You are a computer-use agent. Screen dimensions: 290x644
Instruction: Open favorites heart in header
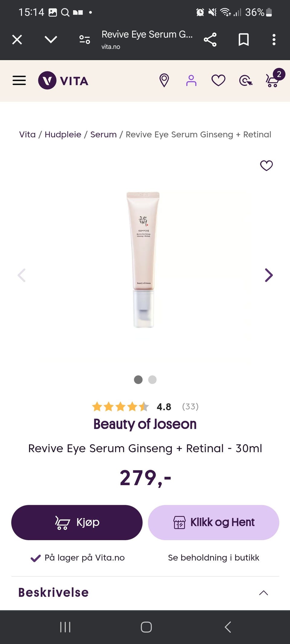tap(218, 81)
